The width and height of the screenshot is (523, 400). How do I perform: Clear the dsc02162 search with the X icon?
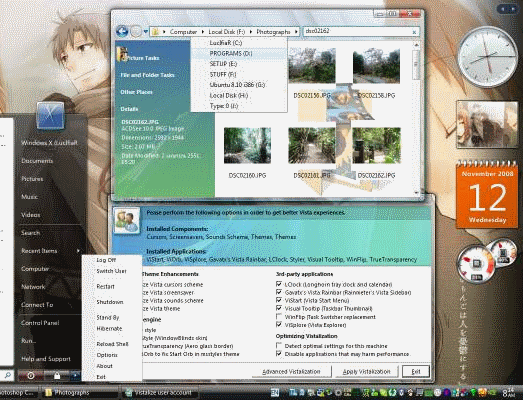tap(414, 32)
